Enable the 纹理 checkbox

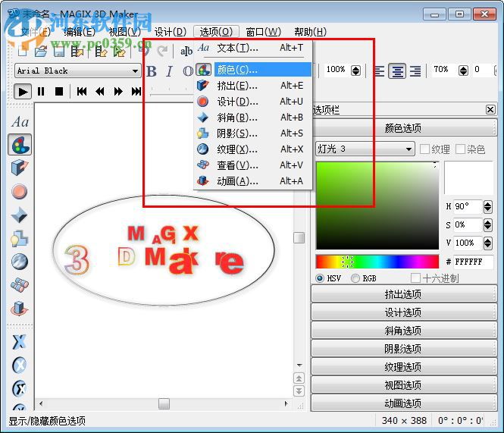pos(424,149)
